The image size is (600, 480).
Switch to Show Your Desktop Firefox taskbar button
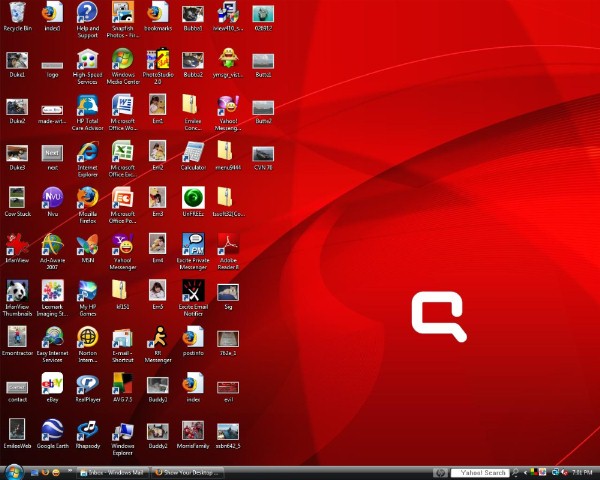tap(188, 473)
